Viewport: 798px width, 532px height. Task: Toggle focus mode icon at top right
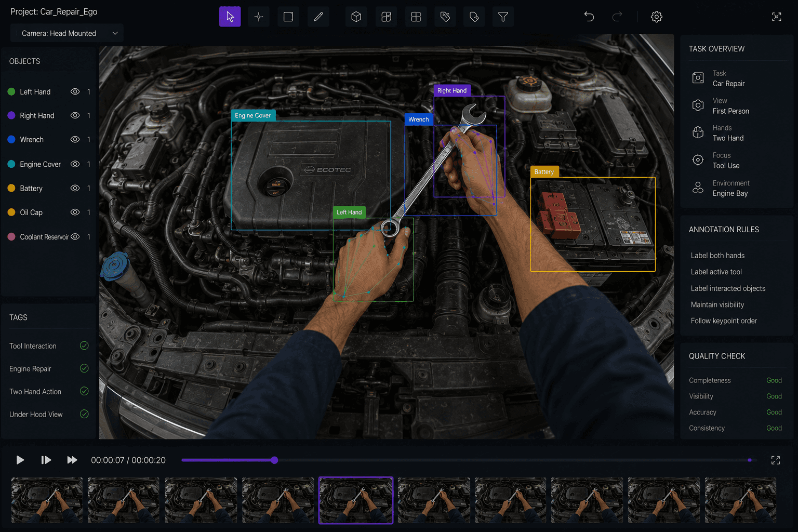click(x=776, y=17)
